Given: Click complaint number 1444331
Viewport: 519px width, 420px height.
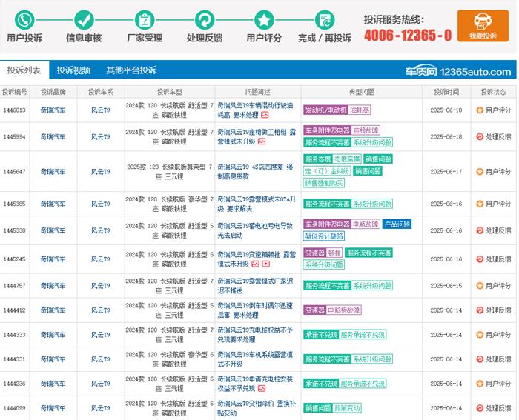Looking at the screenshot, I should [x=15, y=359].
